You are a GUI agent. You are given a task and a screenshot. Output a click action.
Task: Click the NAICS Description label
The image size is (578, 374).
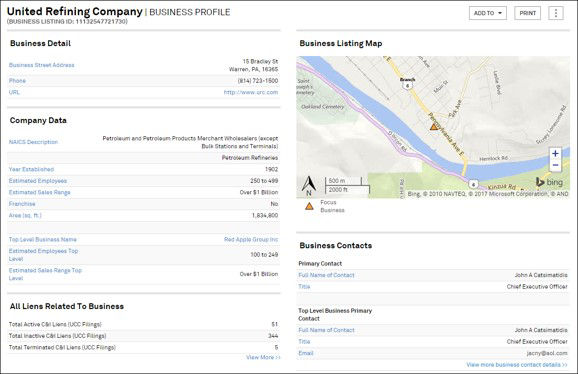(x=33, y=142)
